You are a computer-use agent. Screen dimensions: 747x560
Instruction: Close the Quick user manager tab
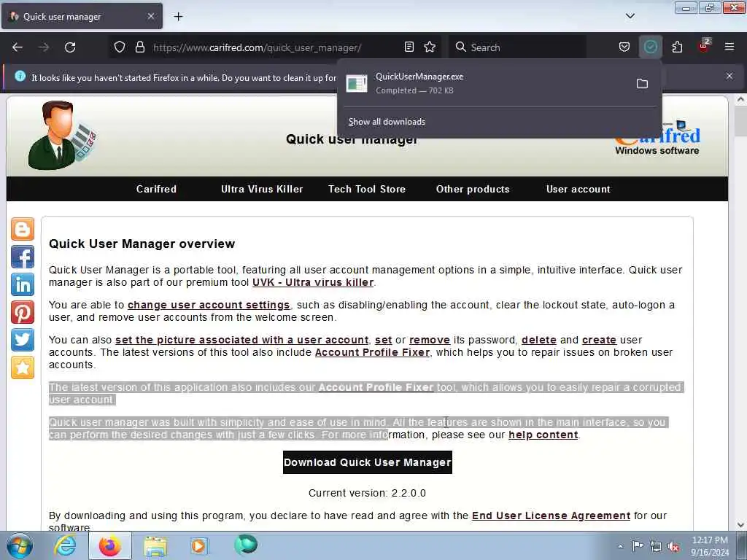point(151,16)
